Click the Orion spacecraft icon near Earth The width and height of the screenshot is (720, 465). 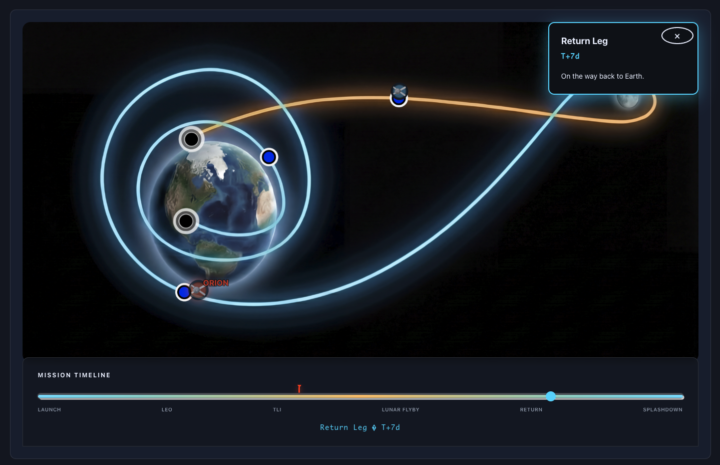click(x=198, y=290)
